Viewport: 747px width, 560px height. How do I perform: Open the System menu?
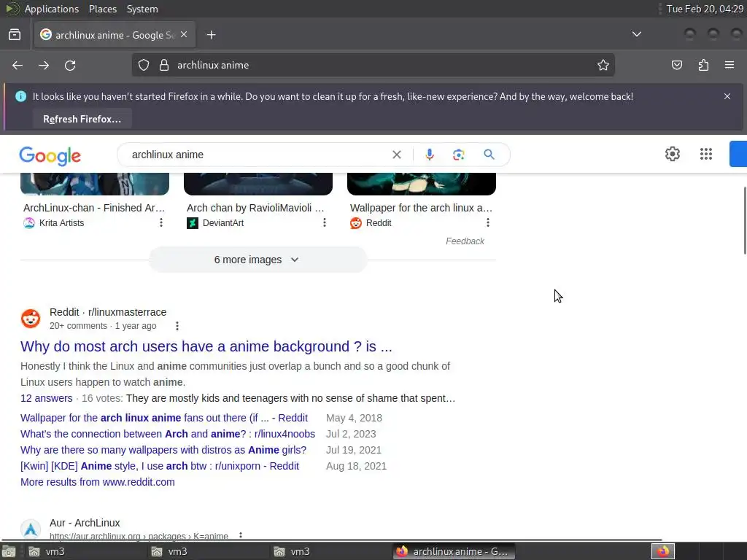[142, 9]
